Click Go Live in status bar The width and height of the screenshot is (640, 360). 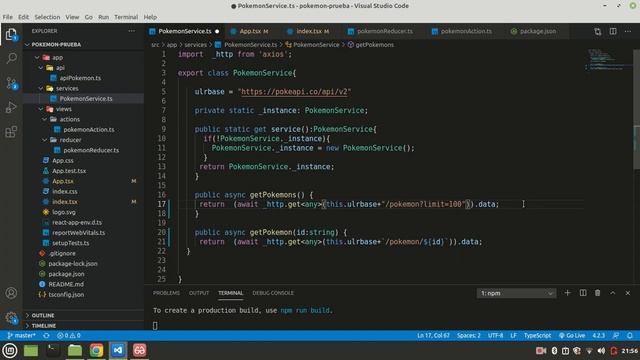coord(572,336)
